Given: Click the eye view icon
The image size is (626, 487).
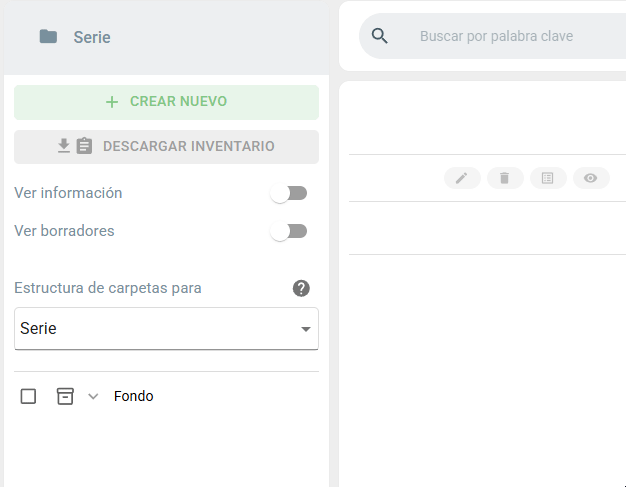Looking at the screenshot, I should pos(591,178).
